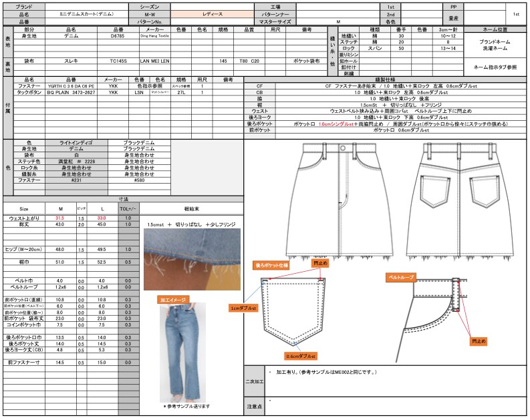
Task: Select the 後ろヨーク sewing spec label
Action: (259, 118)
